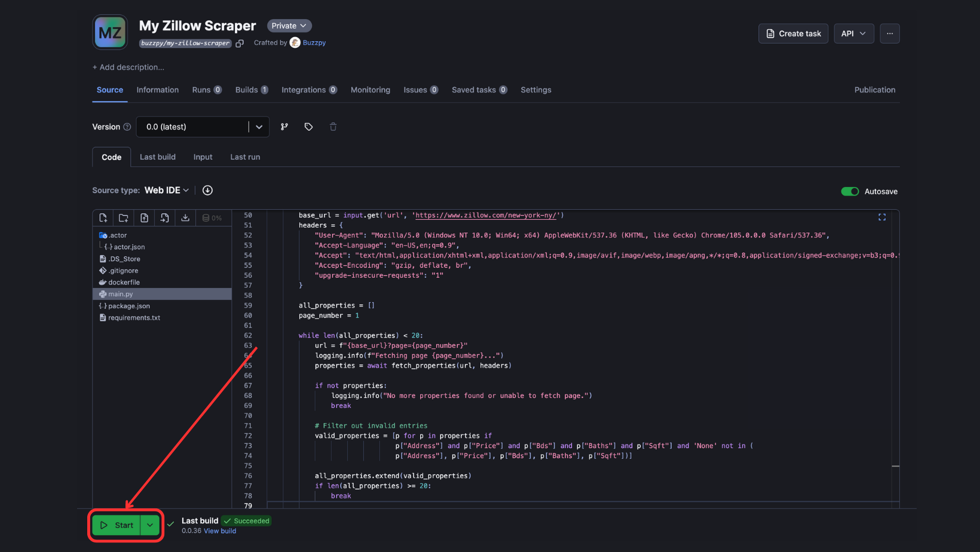Viewport: 980px width, 552px height.
Task: Open the View build link
Action: click(220, 530)
